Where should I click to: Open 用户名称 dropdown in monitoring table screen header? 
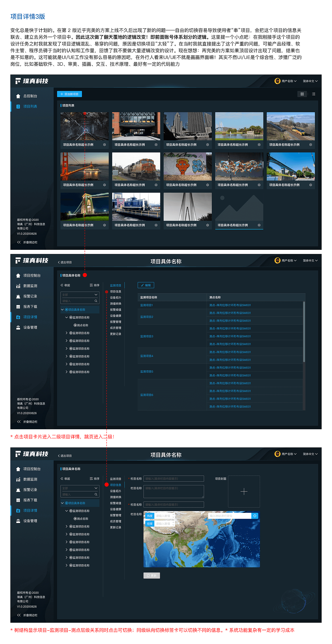289,260
